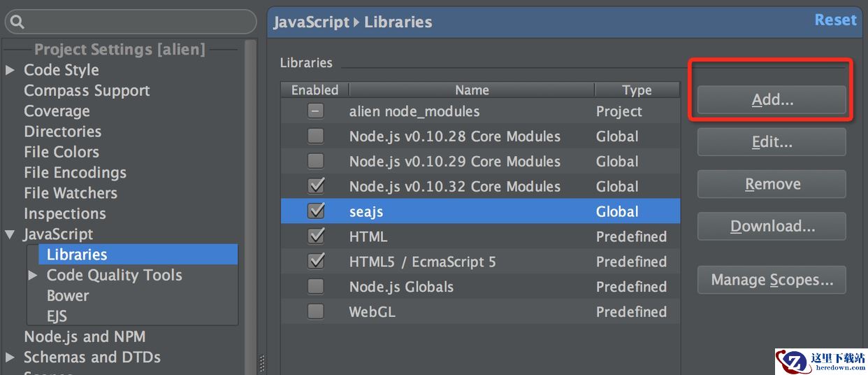Collapse the JavaScript tree node

(10, 234)
